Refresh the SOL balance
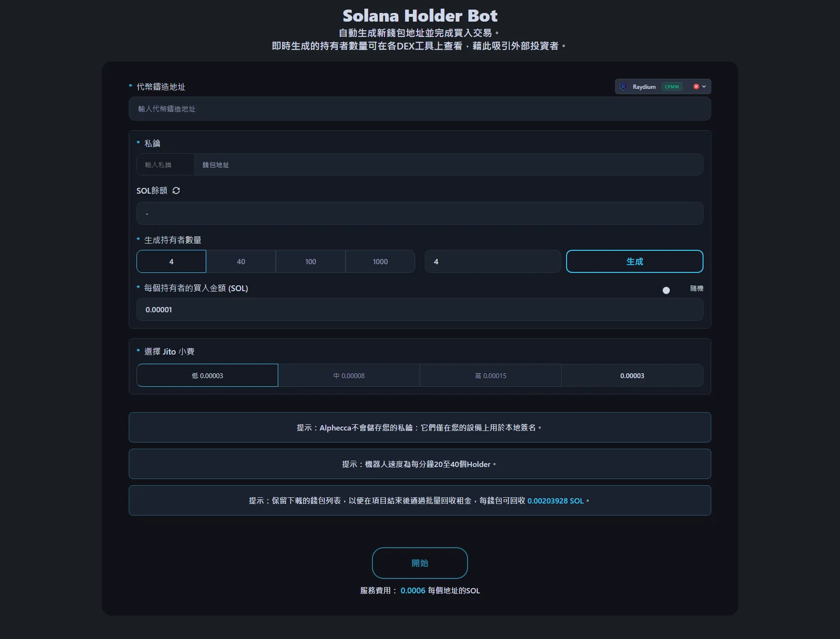This screenshot has height=639, width=840. tap(176, 191)
